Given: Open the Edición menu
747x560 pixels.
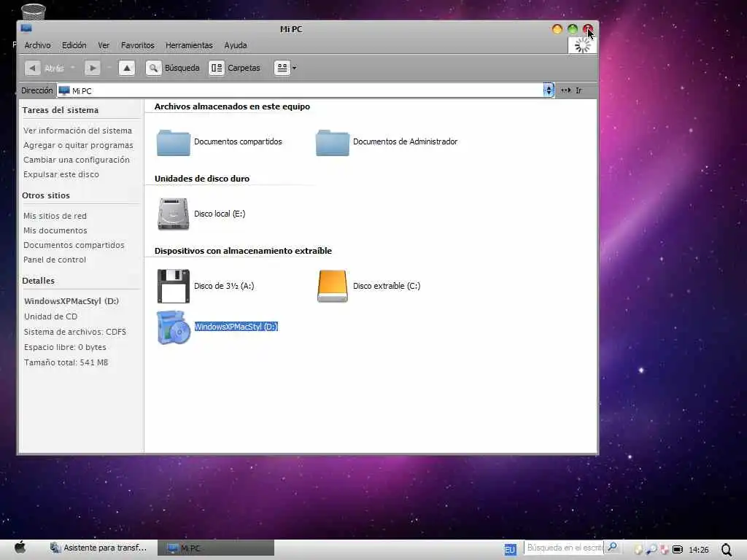Looking at the screenshot, I should point(74,45).
